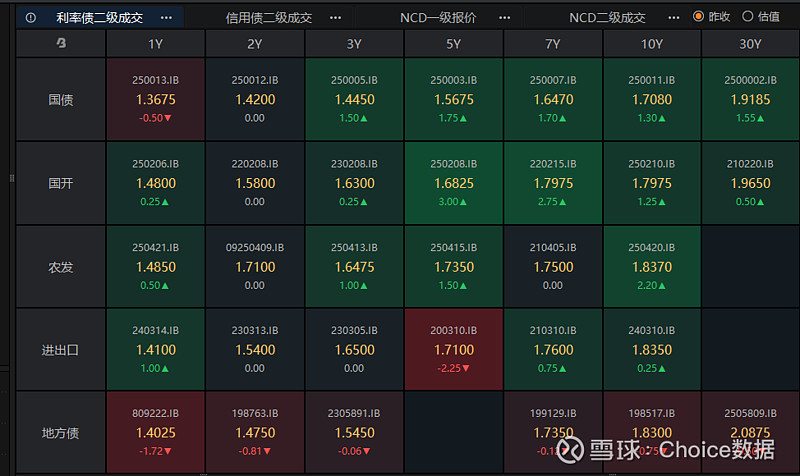Switch to the NCD一级报价 tab

[x=438, y=18]
